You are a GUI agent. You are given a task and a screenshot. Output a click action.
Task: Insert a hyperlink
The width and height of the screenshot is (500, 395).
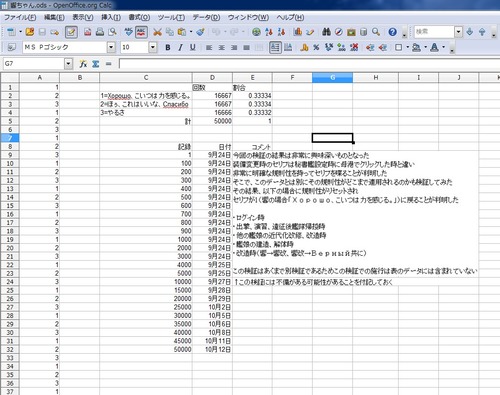click(256, 32)
